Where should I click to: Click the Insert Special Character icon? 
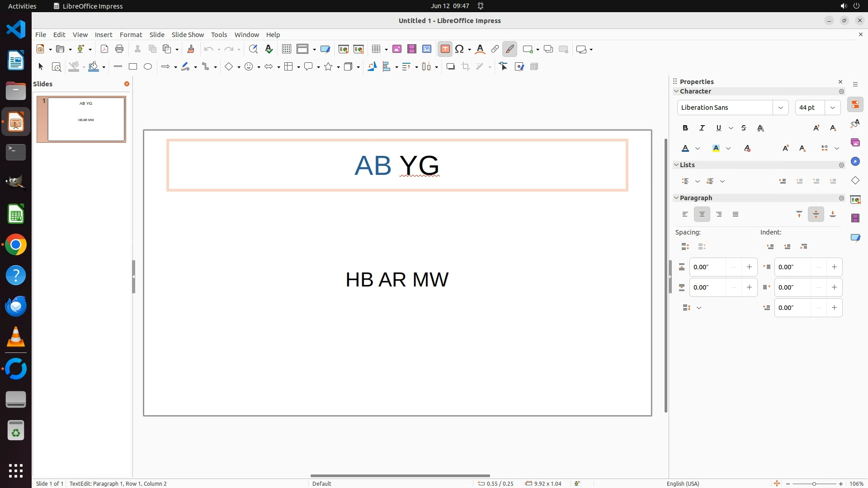460,49
